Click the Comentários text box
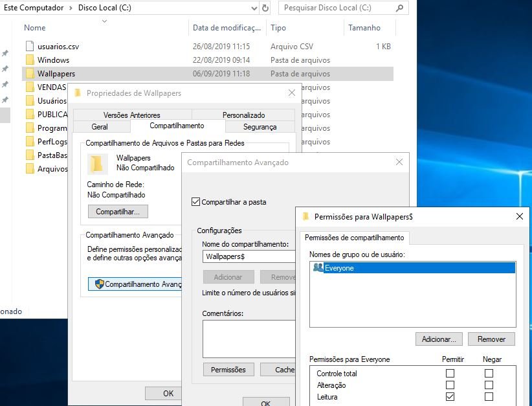This screenshot has width=532, height=406. pyautogui.click(x=249, y=339)
